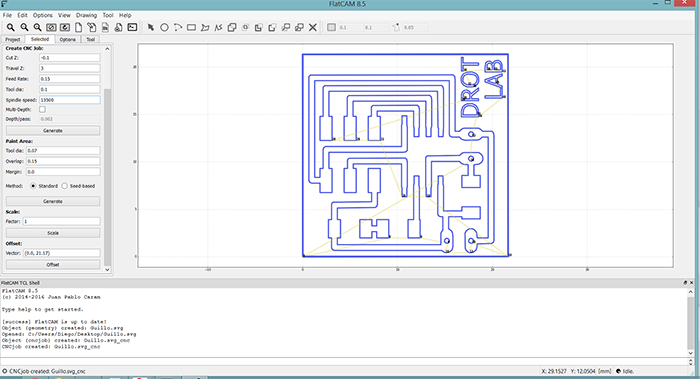700x379 pixels.
Task: Click the Move Objects icon
Action: [x=286, y=27]
